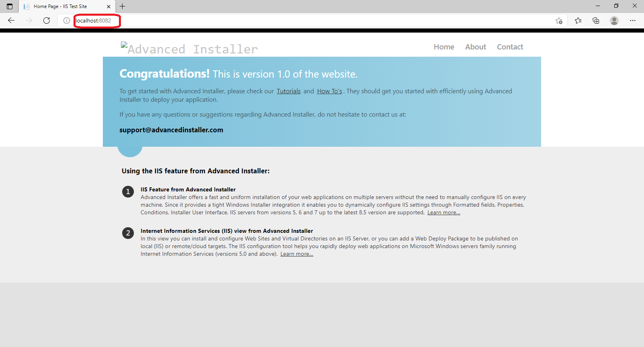Open the tab actions menu icon
The width and height of the screenshot is (644, 347).
point(10,6)
